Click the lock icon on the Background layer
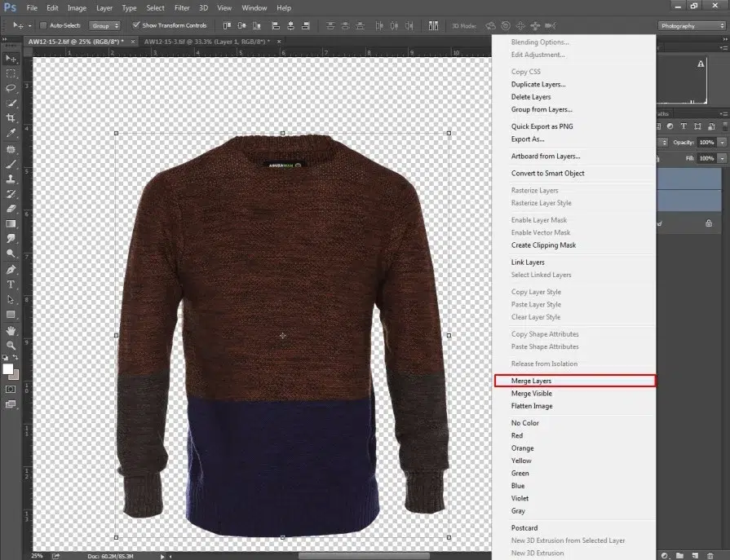 pyautogui.click(x=709, y=223)
